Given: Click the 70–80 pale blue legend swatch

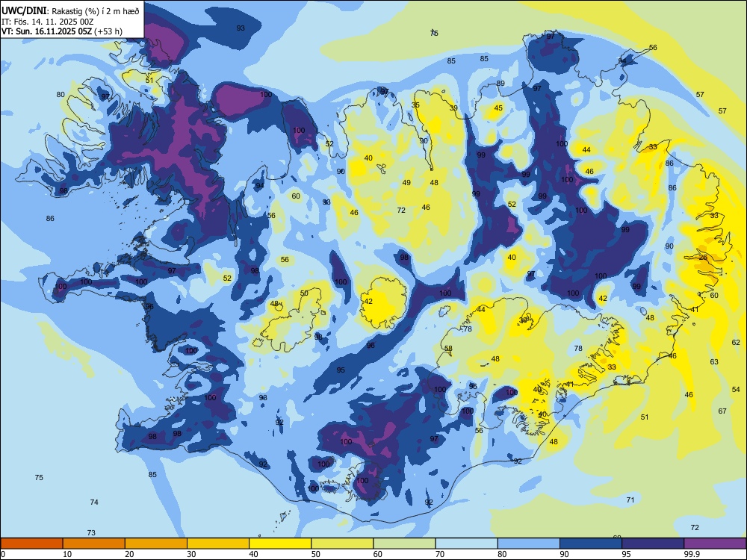Looking at the screenshot, I should coord(466,544).
